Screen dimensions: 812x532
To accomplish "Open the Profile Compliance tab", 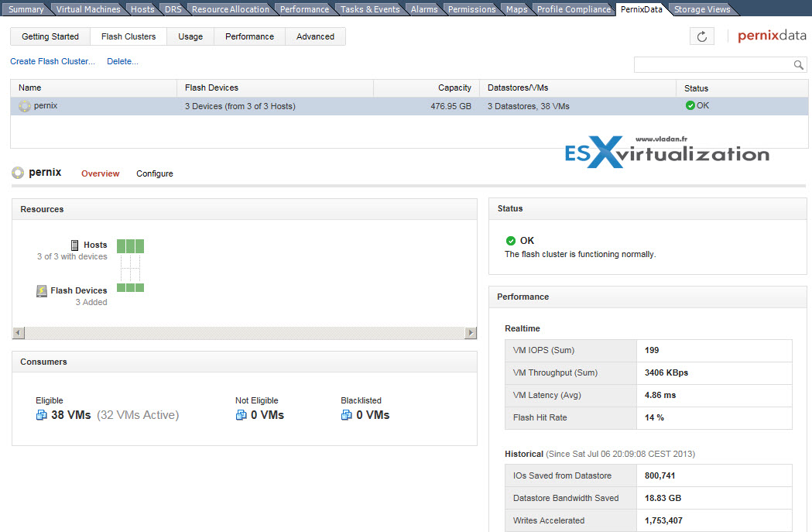I will pyautogui.click(x=574, y=9).
